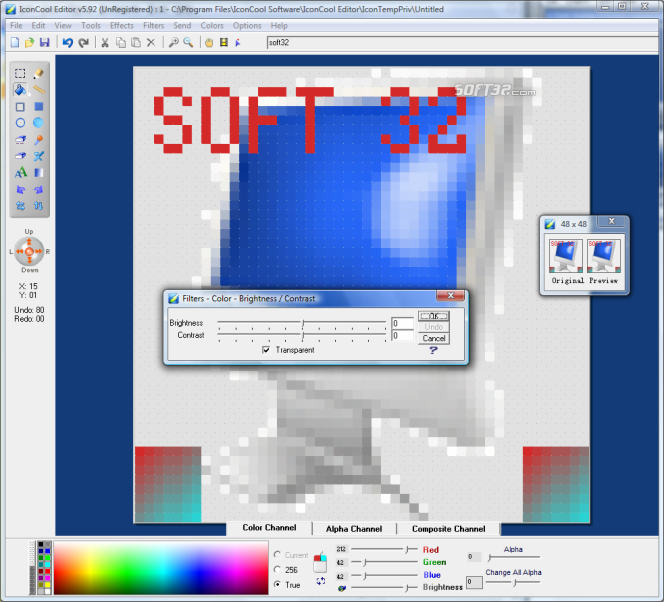Click the Original thumbnail in 48 x 48 window
Viewport: 664px width, 602px height.
(566, 256)
